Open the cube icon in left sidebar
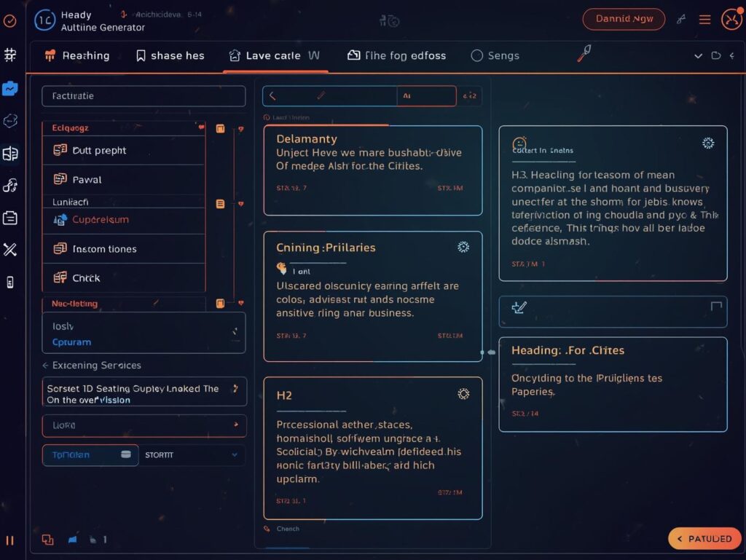This screenshot has height=560, width=746. [10, 121]
